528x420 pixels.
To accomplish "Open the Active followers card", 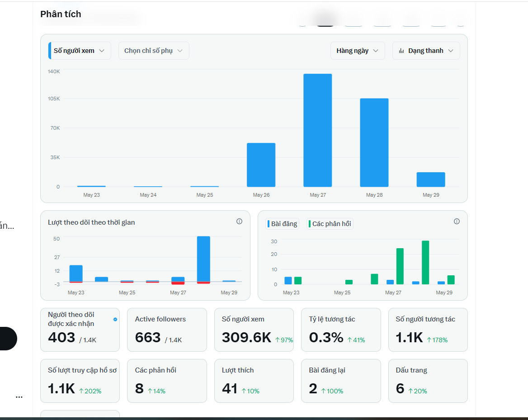I will point(167,330).
